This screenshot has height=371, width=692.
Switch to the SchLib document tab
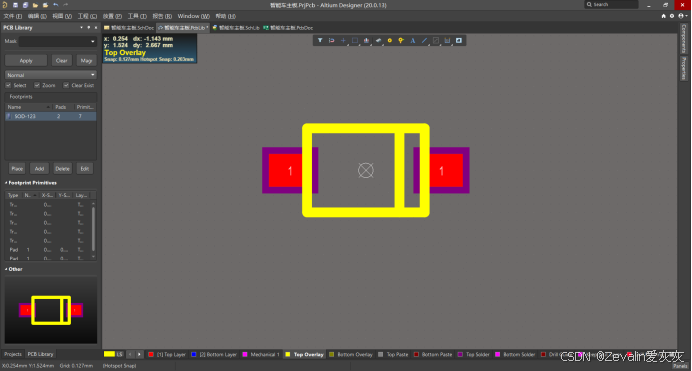pos(236,28)
